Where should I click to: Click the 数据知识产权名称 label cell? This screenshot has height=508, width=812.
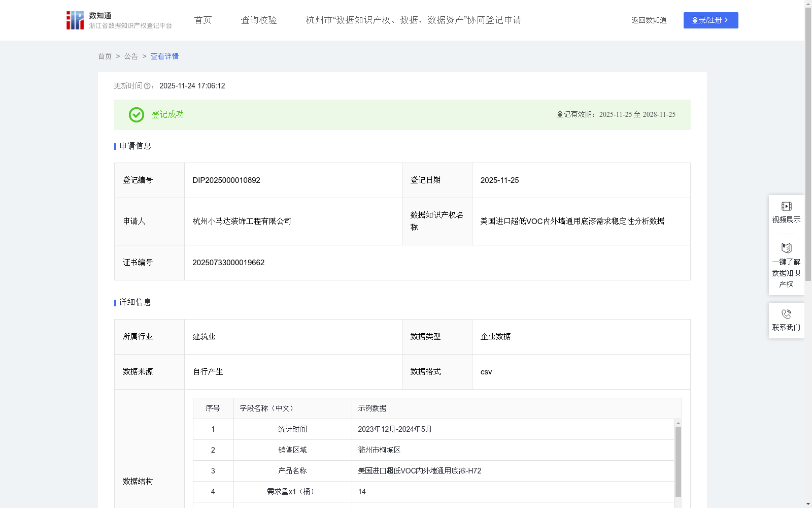tap(437, 221)
